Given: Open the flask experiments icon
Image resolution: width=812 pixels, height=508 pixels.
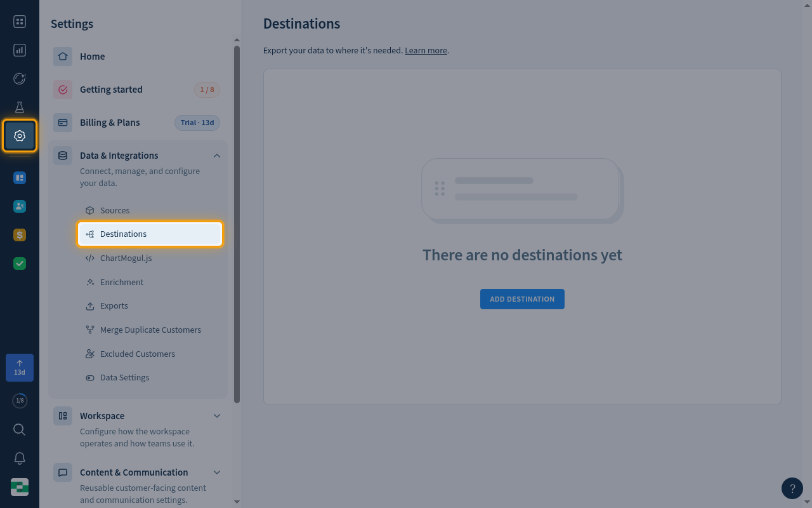Looking at the screenshot, I should [x=20, y=107].
